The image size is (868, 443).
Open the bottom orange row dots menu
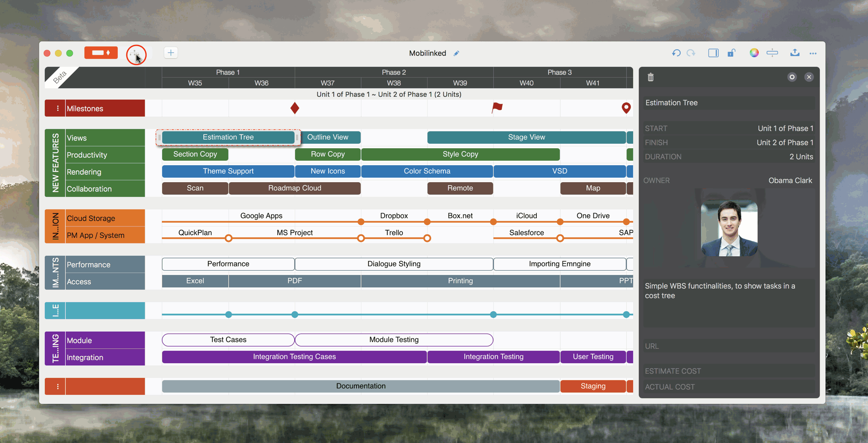[x=57, y=386]
